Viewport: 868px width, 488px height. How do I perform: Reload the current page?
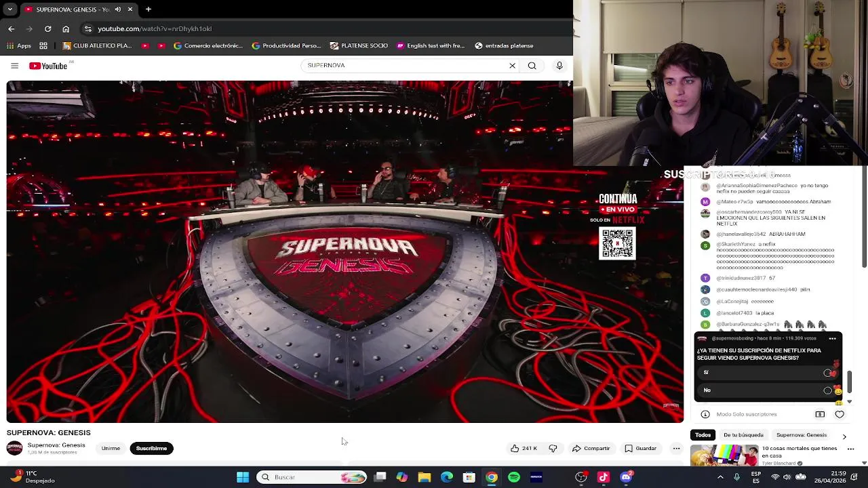pyautogui.click(x=47, y=29)
